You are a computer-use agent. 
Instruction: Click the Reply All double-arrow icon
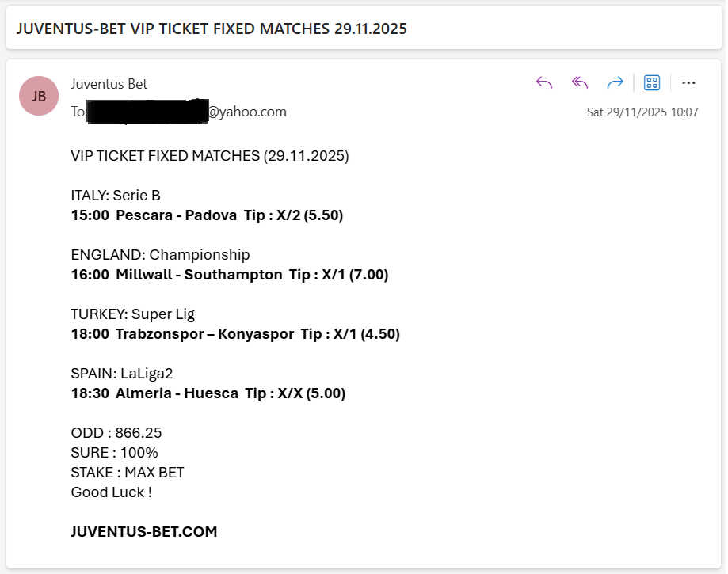tap(579, 82)
